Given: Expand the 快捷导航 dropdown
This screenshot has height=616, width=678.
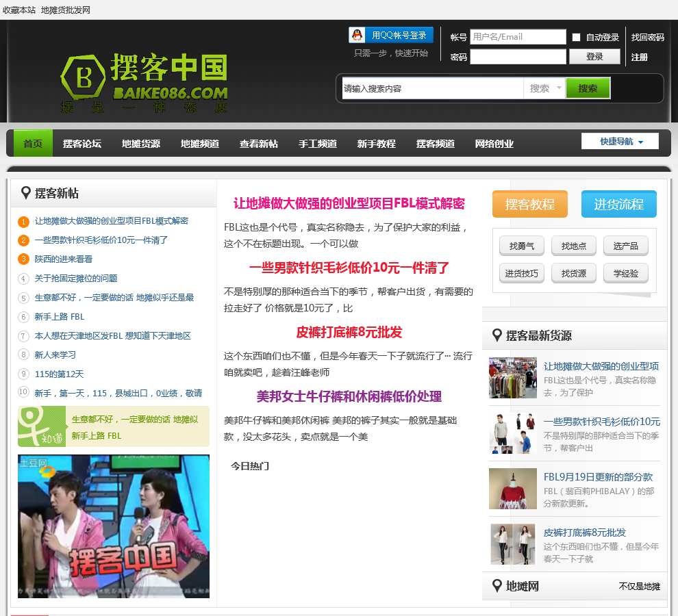Looking at the screenshot, I should point(620,142).
